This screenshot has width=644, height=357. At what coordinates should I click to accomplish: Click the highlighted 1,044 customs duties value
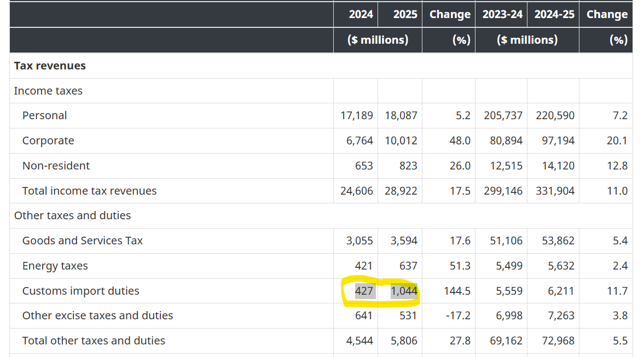(x=404, y=291)
